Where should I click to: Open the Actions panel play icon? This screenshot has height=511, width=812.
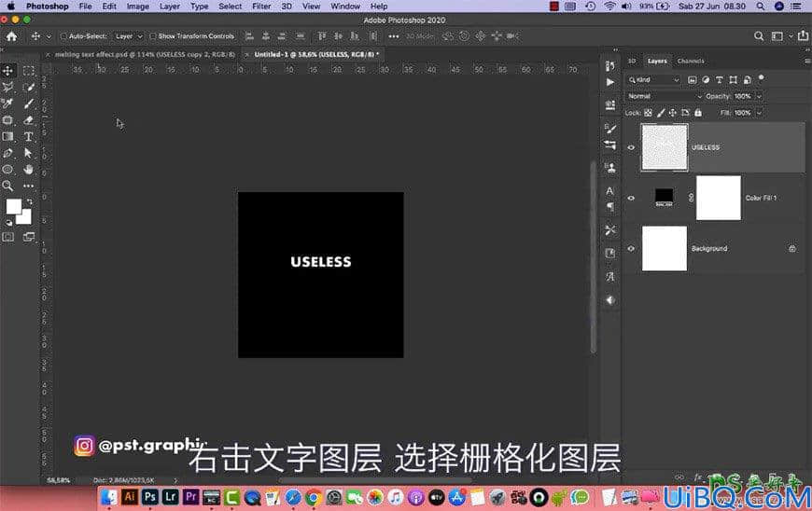point(610,82)
